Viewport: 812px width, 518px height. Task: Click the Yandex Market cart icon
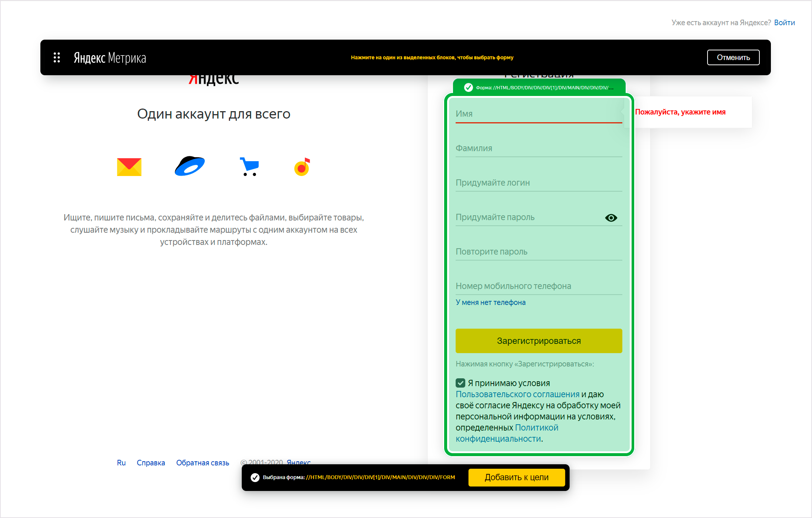tap(250, 167)
